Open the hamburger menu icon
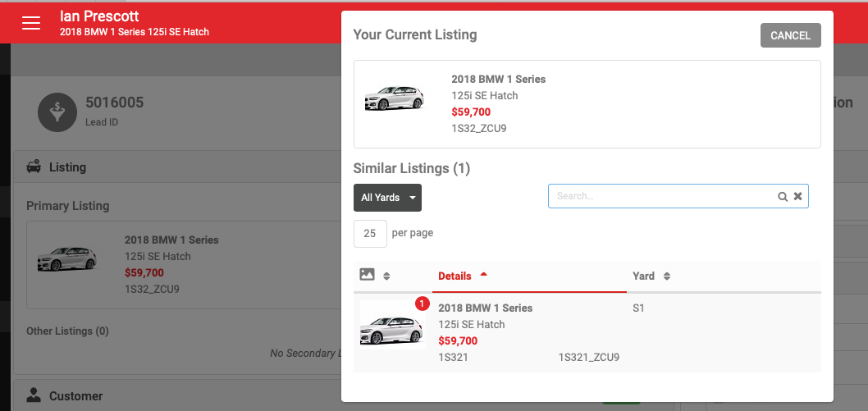This screenshot has width=868, height=411. [31, 23]
